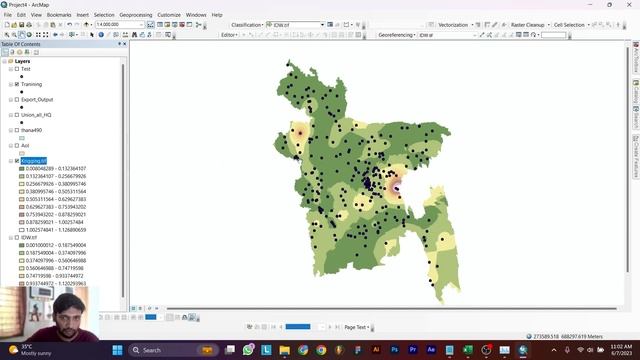The width and height of the screenshot is (640, 360).
Task: Open the Windows menu
Action: tap(196, 15)
